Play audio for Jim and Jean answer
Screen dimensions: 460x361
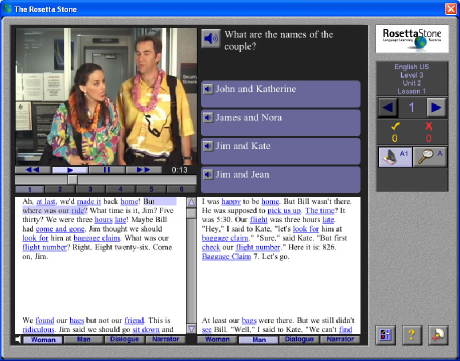[208, 174]
